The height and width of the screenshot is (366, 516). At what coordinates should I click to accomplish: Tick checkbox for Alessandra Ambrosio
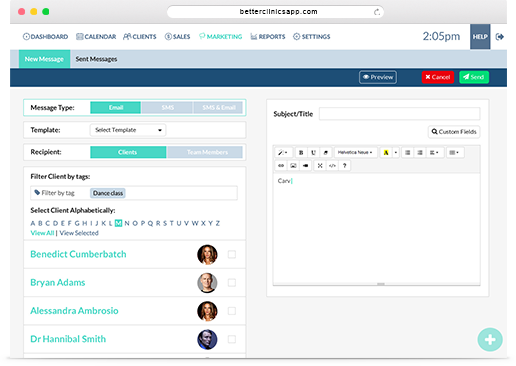[x=232, y=311]
